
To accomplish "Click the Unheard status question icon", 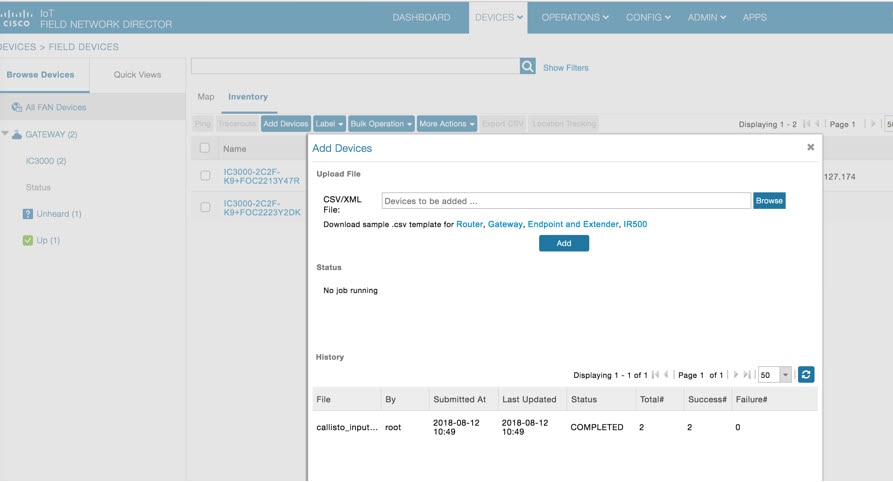I will (27, 214).
